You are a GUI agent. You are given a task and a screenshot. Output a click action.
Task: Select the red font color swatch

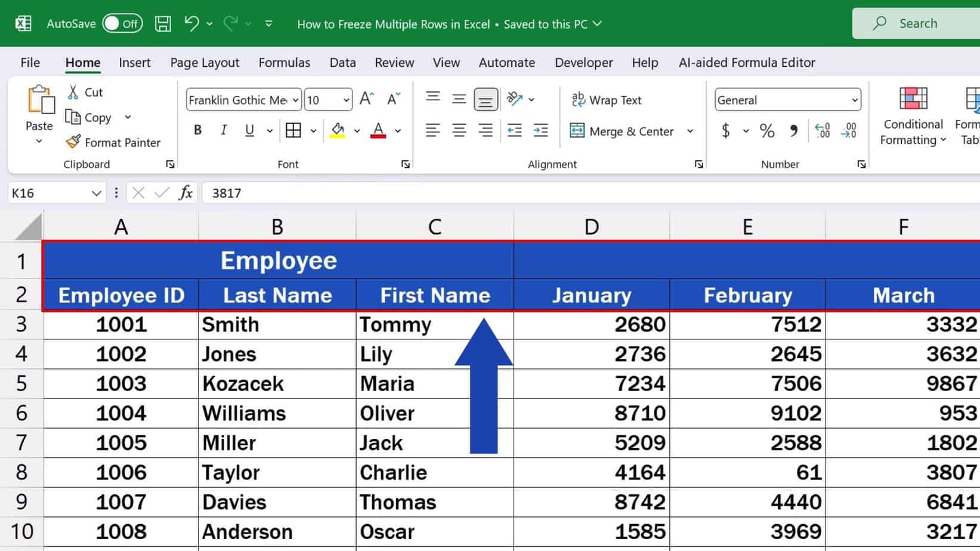[378, 136]
